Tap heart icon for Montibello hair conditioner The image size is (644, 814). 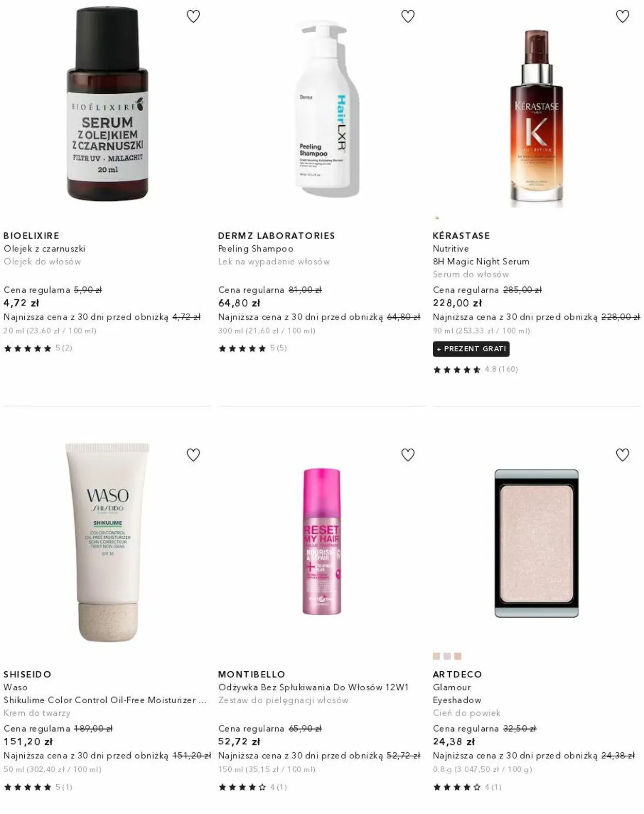(x=408, y=455)
